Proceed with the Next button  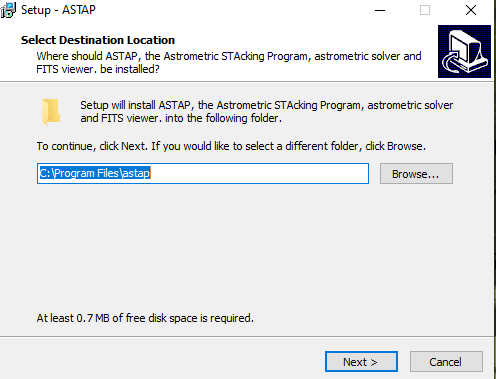tap(361, 362)
